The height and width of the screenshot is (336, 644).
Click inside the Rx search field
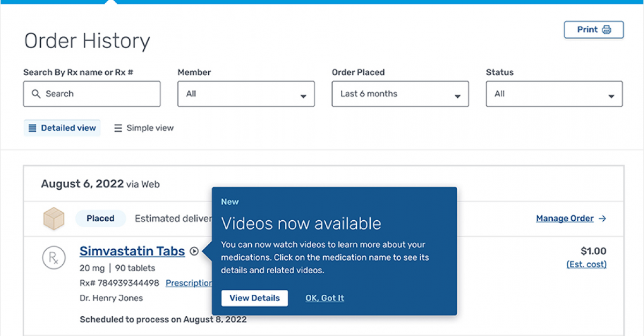[91, 94]
